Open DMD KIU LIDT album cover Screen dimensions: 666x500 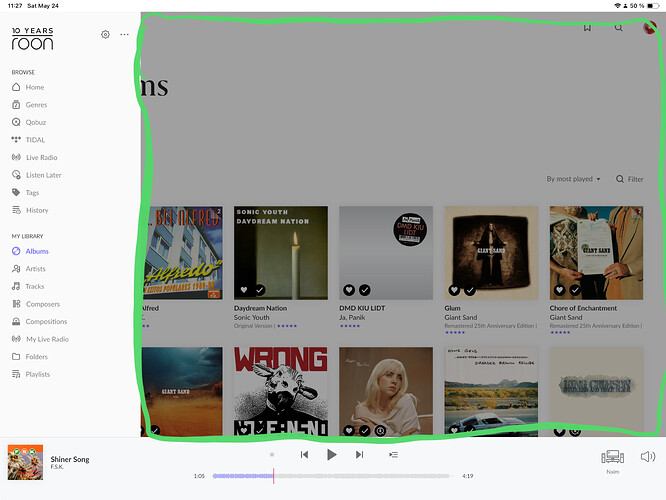tap(386, 253)
